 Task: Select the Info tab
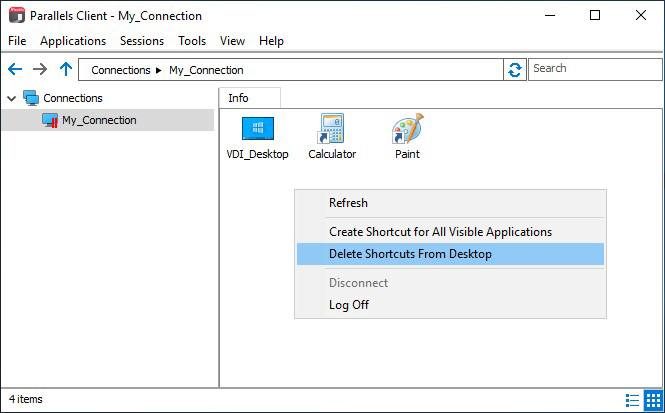point(249,98)
